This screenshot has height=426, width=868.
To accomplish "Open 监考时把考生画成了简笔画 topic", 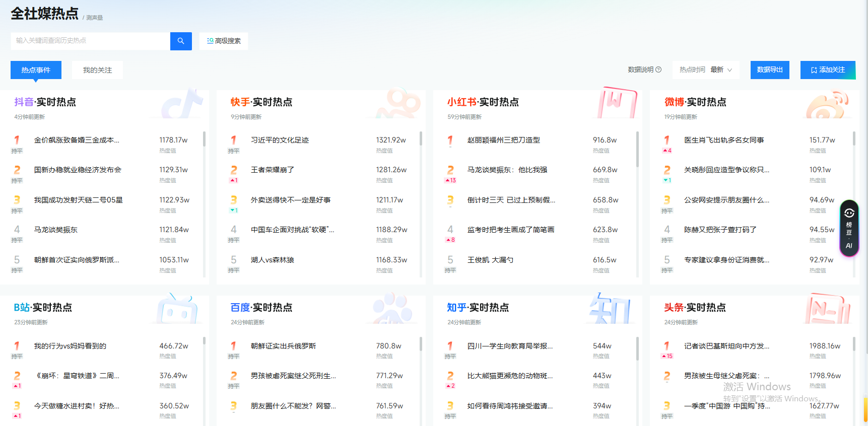I will tap(511, 230).
